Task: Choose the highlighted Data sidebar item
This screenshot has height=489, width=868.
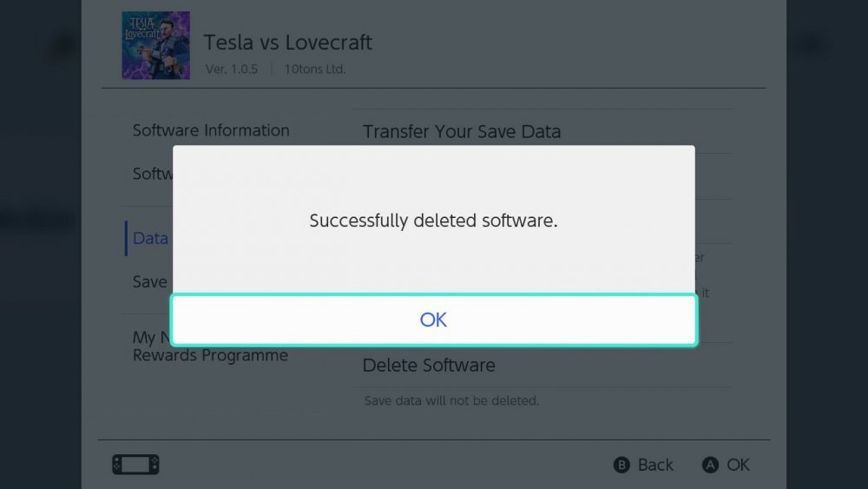Action: pyautogui.click(x=150, y=238)
